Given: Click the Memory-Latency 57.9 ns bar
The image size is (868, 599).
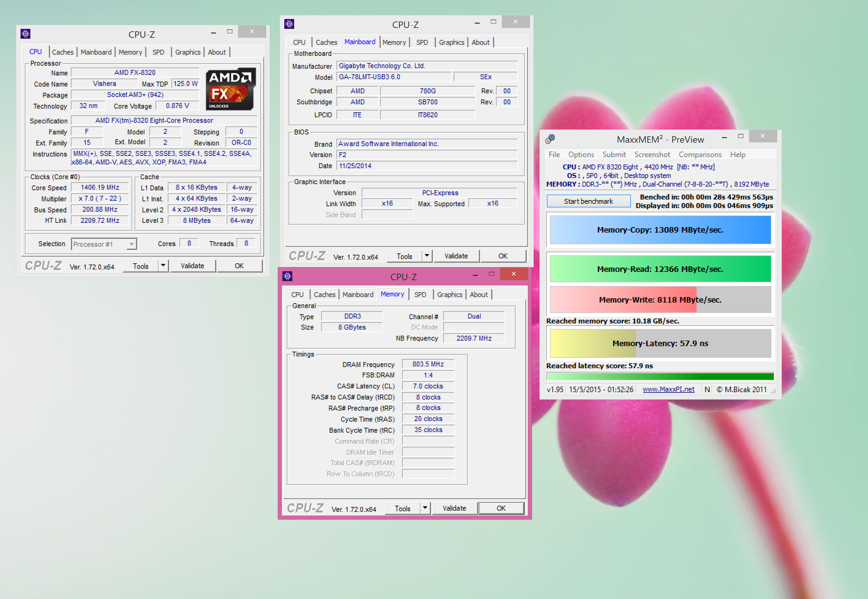Looking at the screenshot, I should click(660, 343).
